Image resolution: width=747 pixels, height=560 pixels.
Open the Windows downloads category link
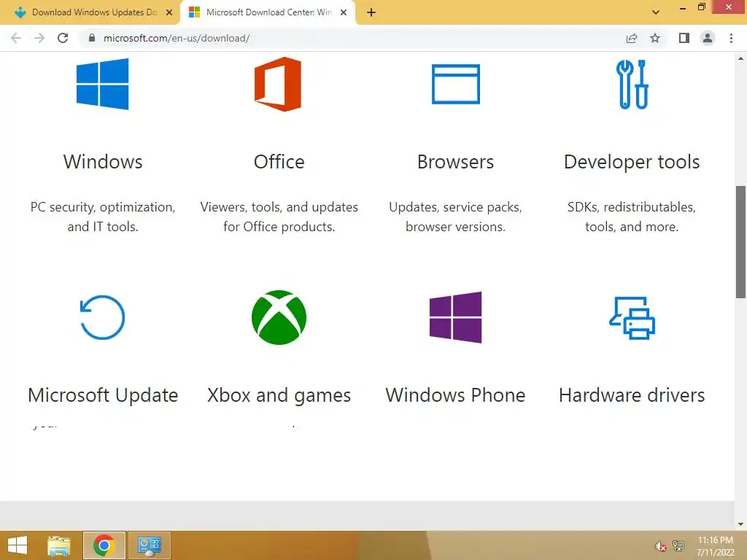pyautogui.click(x=103, y=162)
